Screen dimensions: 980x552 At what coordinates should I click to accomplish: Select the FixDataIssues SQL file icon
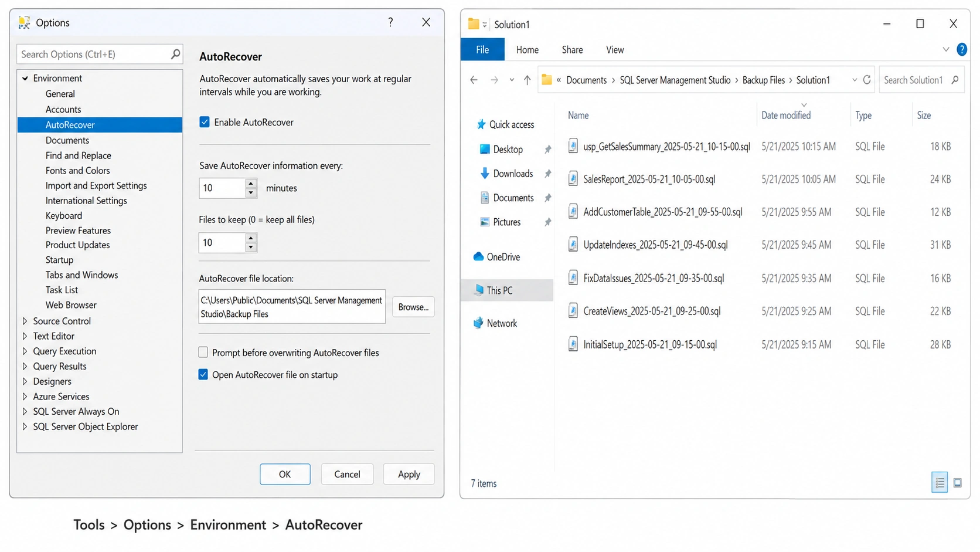click(x=573, y=278)
